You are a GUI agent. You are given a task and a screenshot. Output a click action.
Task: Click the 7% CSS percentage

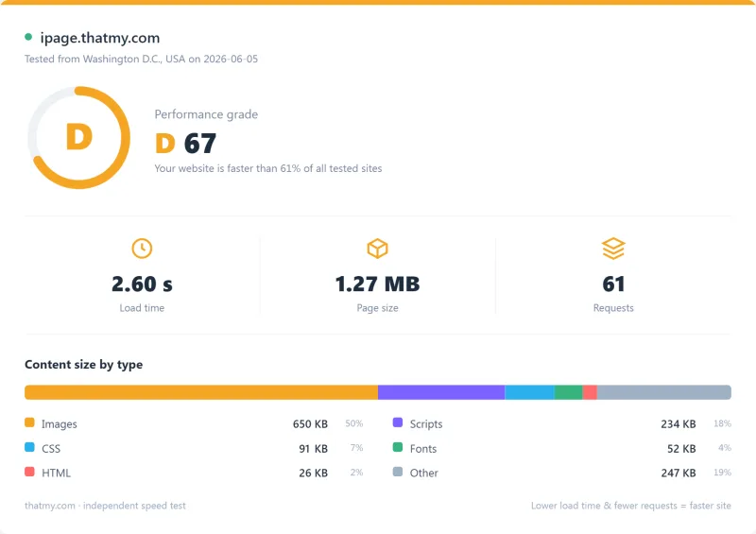coord(356,448)
